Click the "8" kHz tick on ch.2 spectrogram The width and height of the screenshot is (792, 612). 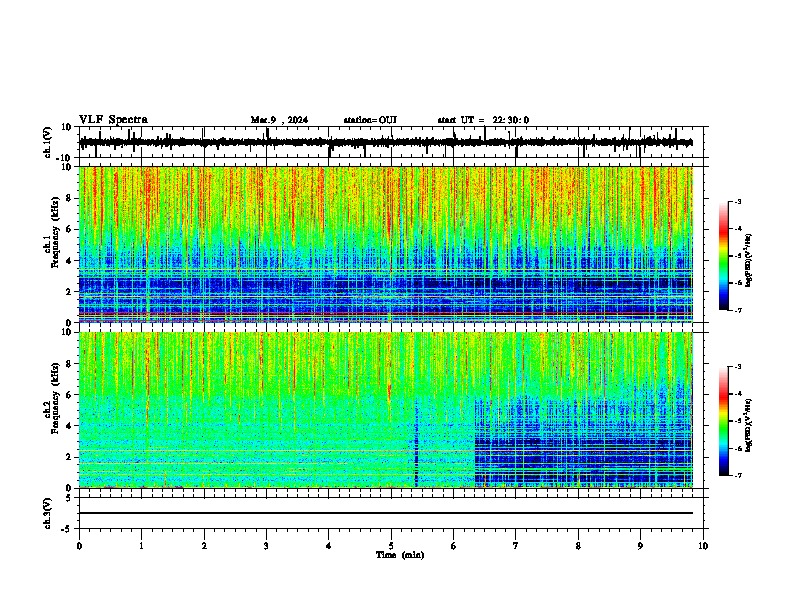tap(69, 364)
